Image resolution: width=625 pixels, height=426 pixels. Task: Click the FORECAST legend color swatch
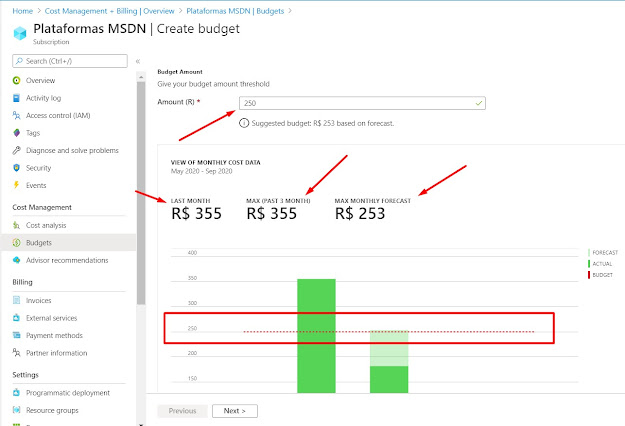589,253
